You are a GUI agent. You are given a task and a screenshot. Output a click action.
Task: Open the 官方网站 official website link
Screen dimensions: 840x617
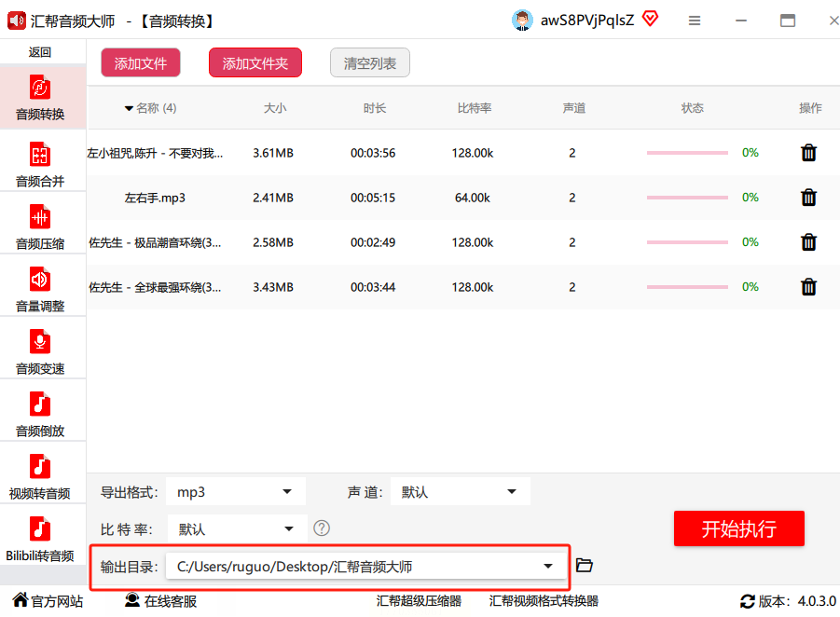coord(48,601)
